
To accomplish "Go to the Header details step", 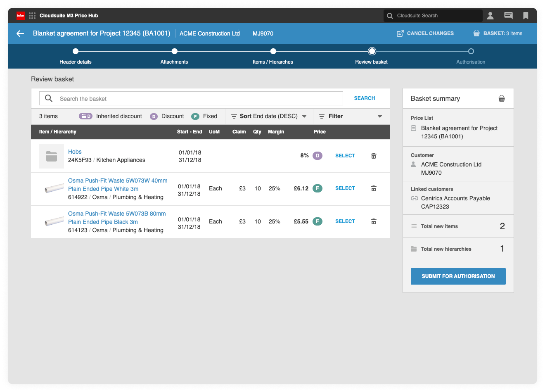I will pos(76,57).
